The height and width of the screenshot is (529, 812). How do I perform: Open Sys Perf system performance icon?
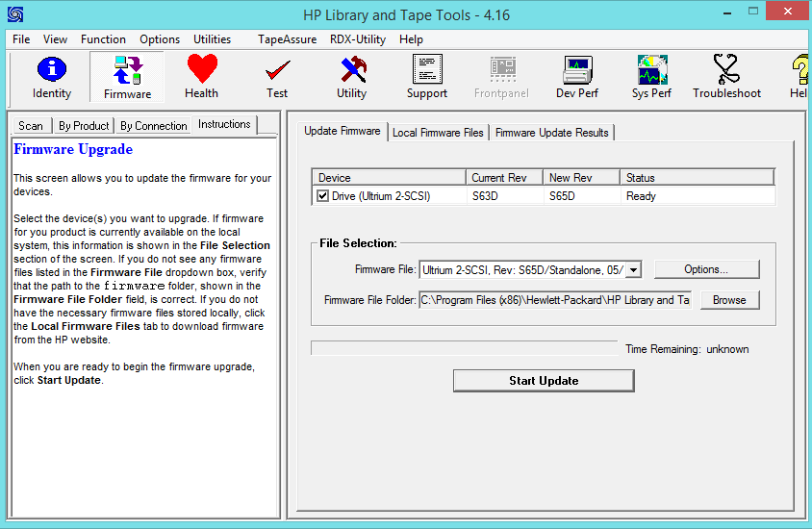pos(651,78)
